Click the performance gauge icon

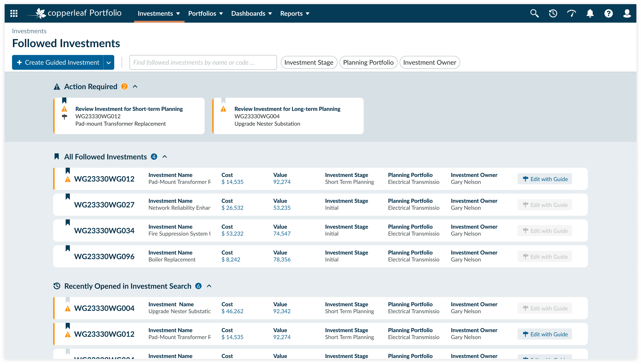coord(571,13)
